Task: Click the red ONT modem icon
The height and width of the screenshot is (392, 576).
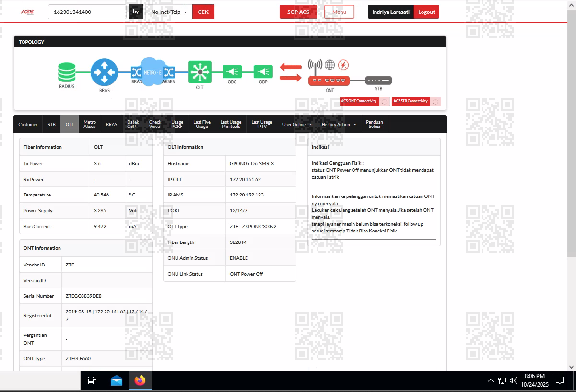Action: click(x=329, y=81)
